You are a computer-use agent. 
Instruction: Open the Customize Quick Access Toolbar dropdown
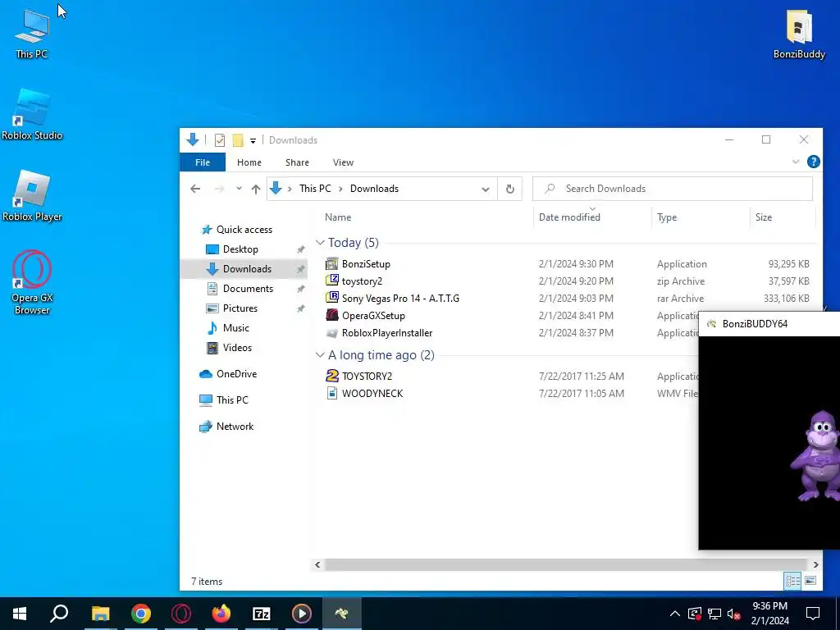253,141
